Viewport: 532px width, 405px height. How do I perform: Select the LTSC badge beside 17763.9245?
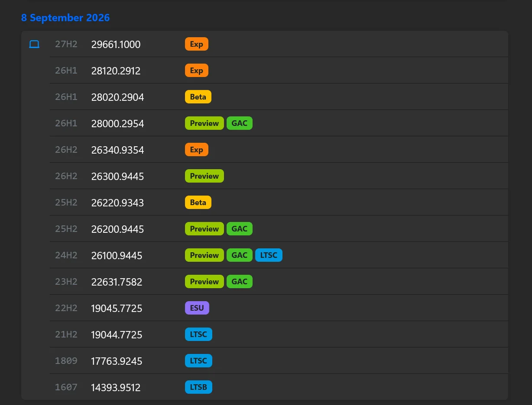(x=198, y=361)
